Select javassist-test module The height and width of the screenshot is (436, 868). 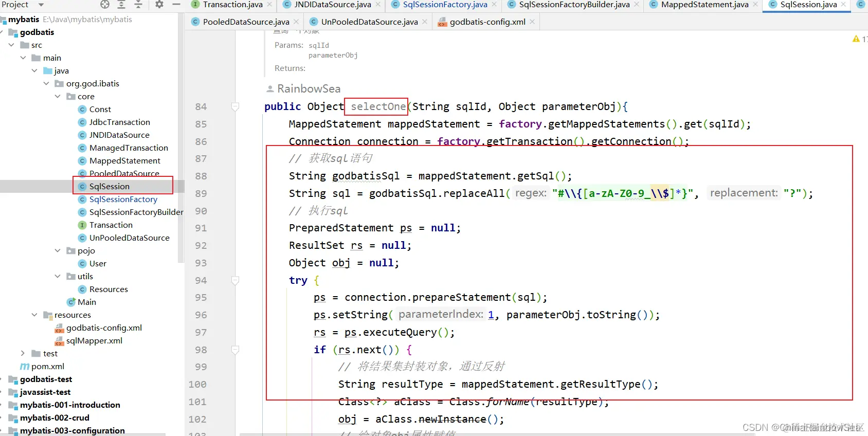(45, 392)
